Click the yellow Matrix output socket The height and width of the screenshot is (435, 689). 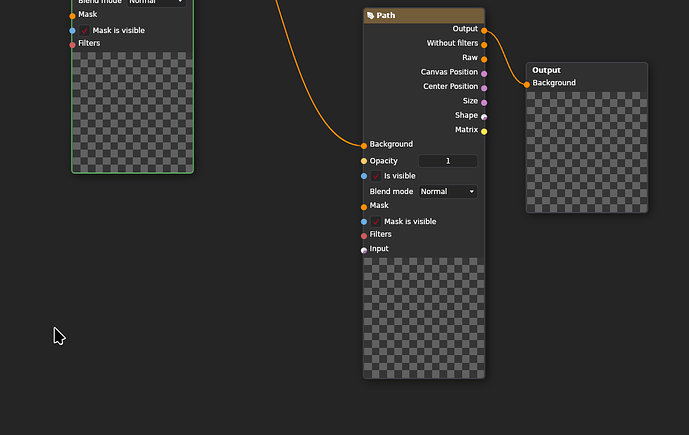tap(484, 131)
